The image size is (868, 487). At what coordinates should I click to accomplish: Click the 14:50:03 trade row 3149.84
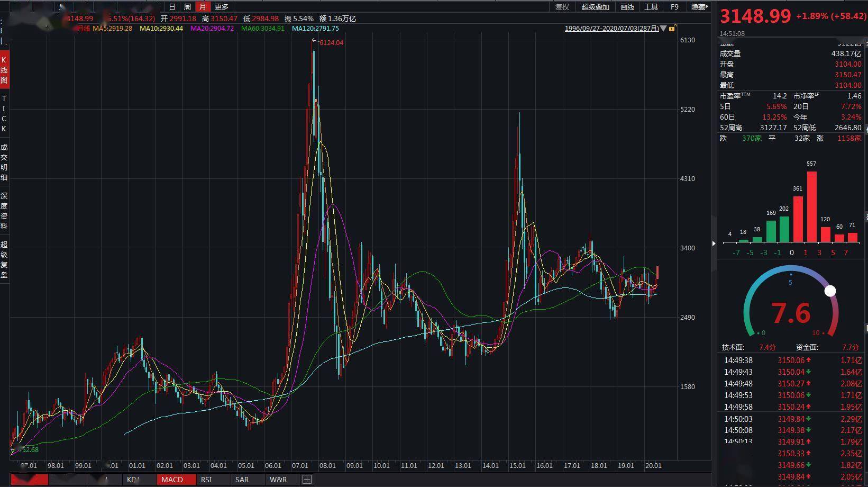(x=792, y=419)
